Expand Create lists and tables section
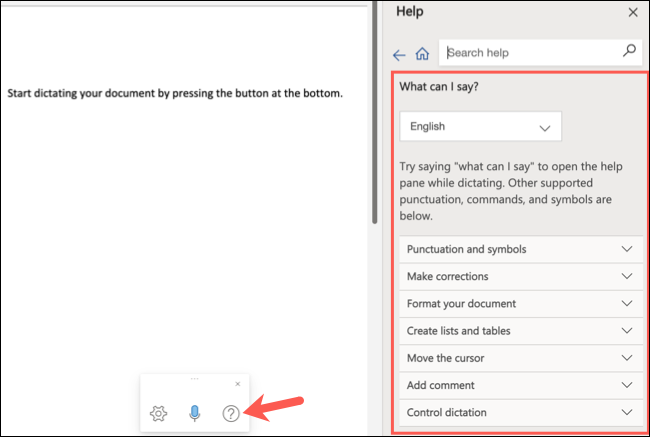 [x=519, y=330]
